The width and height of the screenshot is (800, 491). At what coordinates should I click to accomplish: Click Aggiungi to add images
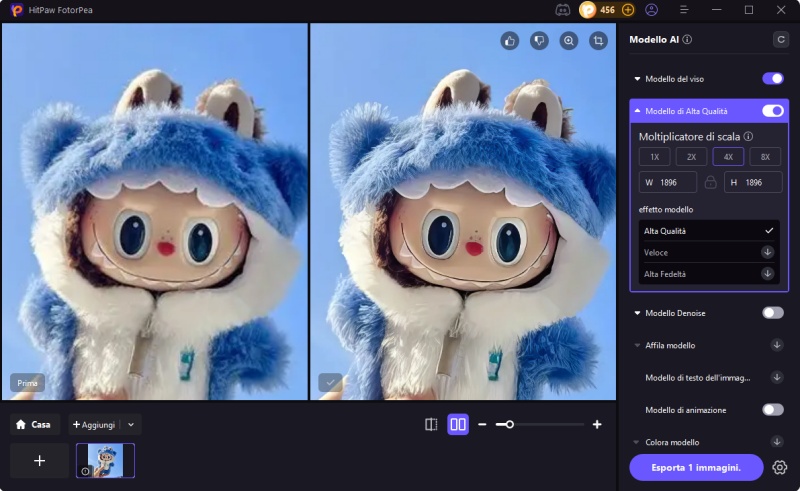pyautogui.click(x=94, y=425)
